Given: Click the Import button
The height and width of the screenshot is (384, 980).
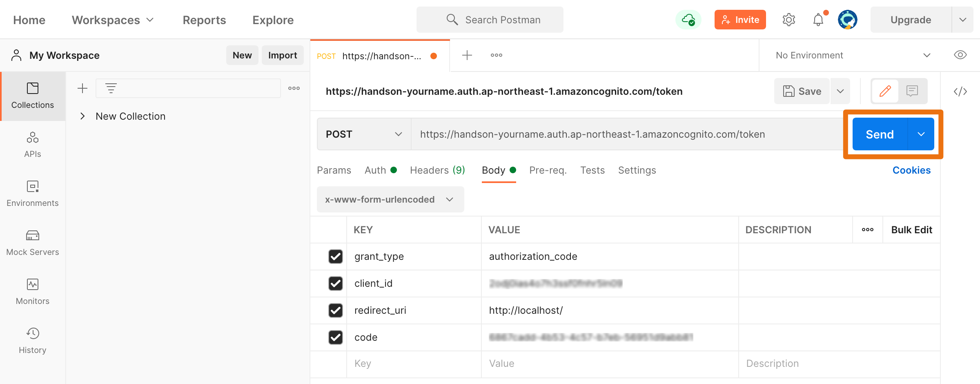Looking at the screenshot, I should 283,55.
